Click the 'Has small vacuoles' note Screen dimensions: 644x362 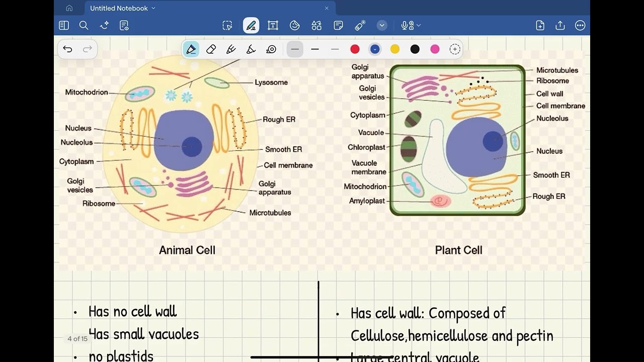click(143, 334)
